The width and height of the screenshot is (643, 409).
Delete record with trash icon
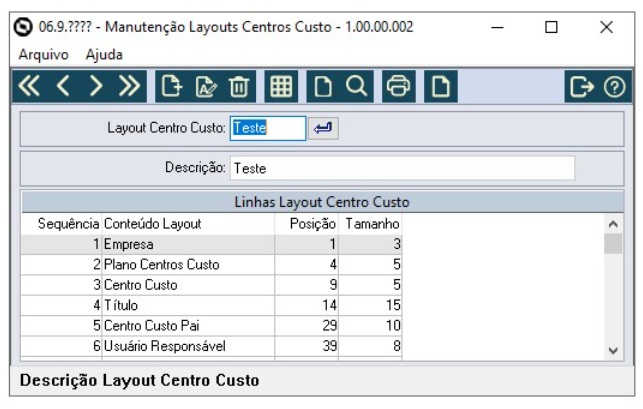click(x=239, y=86)
